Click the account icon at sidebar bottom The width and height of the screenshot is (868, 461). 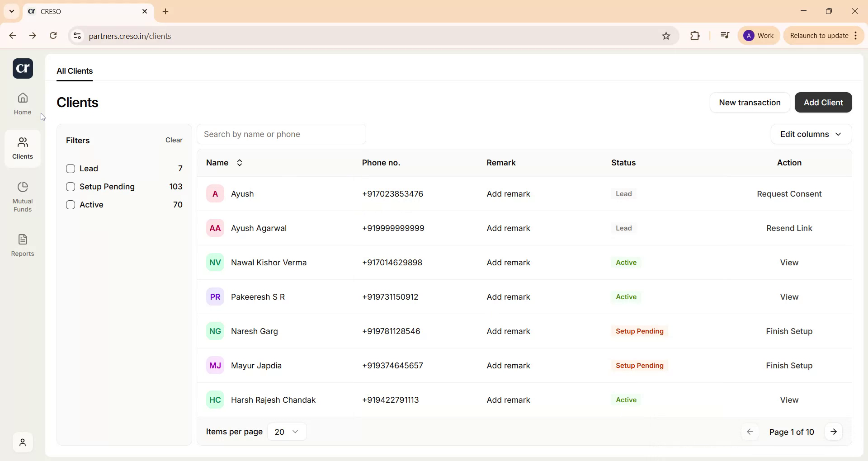(22, 442)
